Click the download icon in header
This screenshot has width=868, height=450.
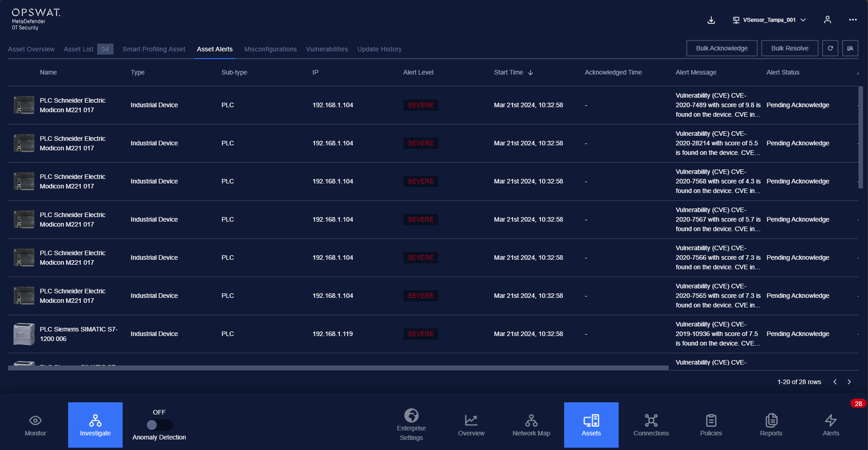(711, 20)
